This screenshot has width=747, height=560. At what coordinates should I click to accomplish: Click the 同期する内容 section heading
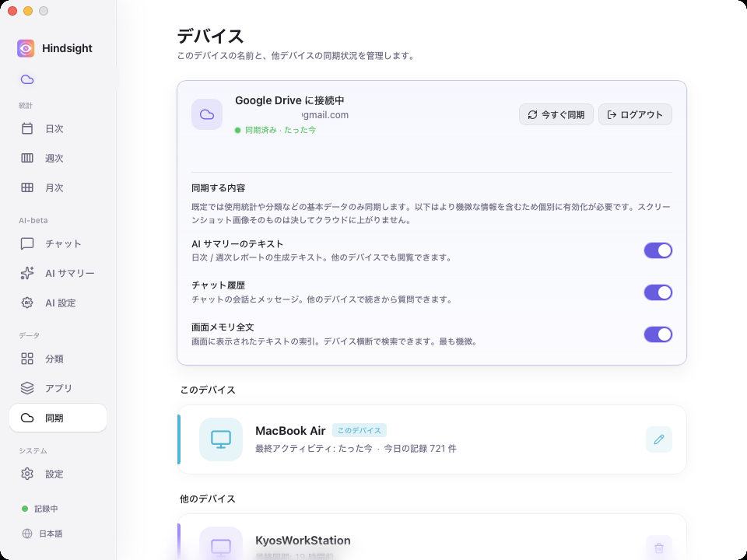pyautogui.click(x=218, y=188)
